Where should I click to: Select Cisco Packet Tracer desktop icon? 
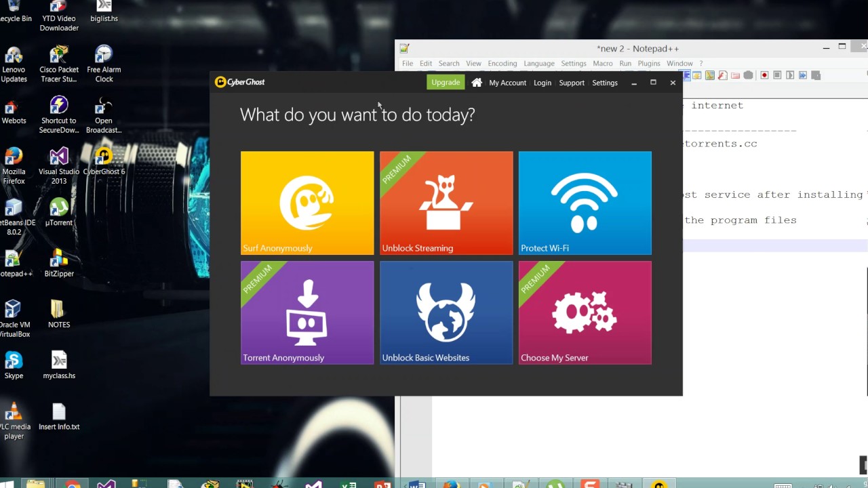tap(59, 65)
